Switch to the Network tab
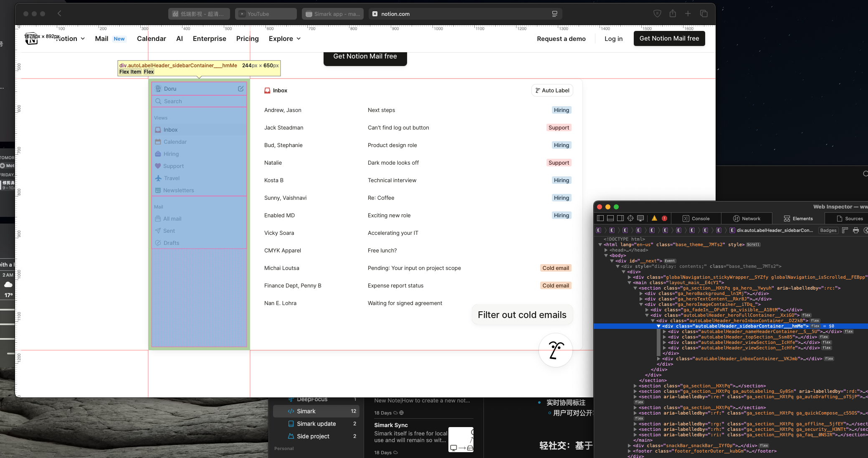Viewport: 868px width, 458px height. tap(747, 218)
